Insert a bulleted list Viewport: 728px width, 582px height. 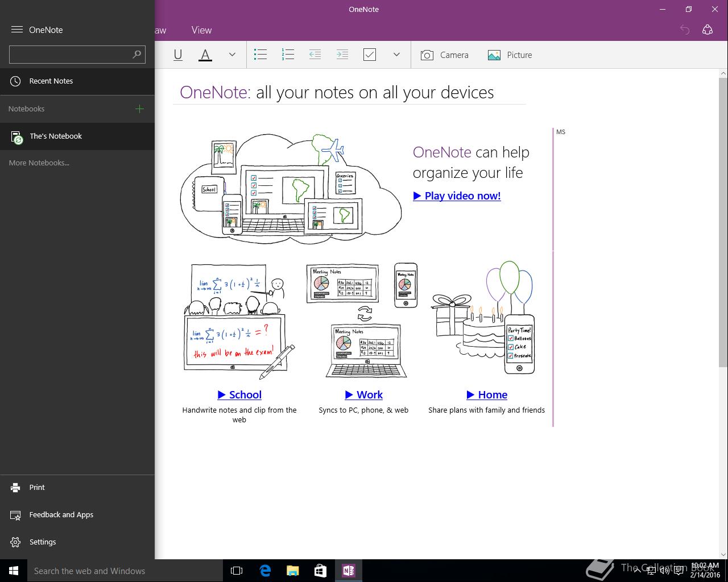[x=260, y=55]
